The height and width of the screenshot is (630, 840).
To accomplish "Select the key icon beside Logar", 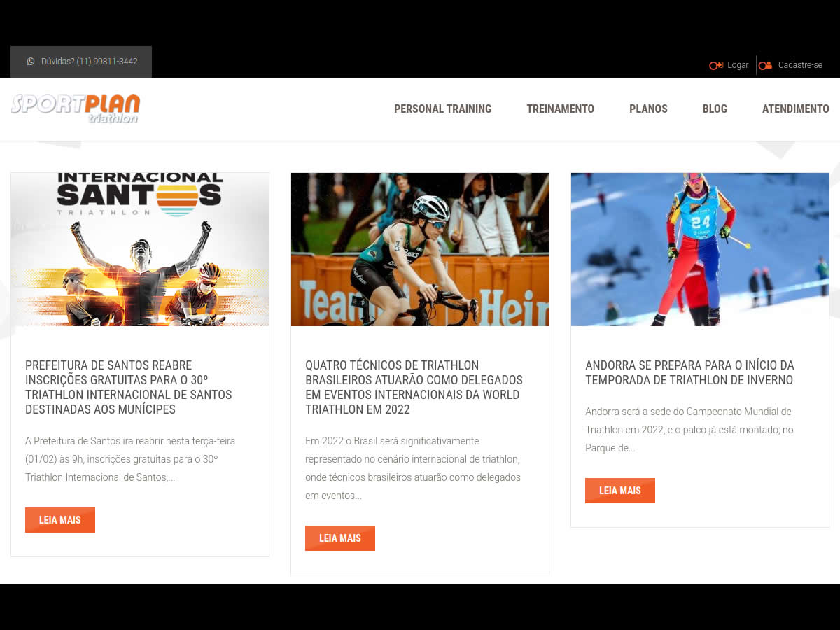I will pyautogui.click(x=716, y=65).
